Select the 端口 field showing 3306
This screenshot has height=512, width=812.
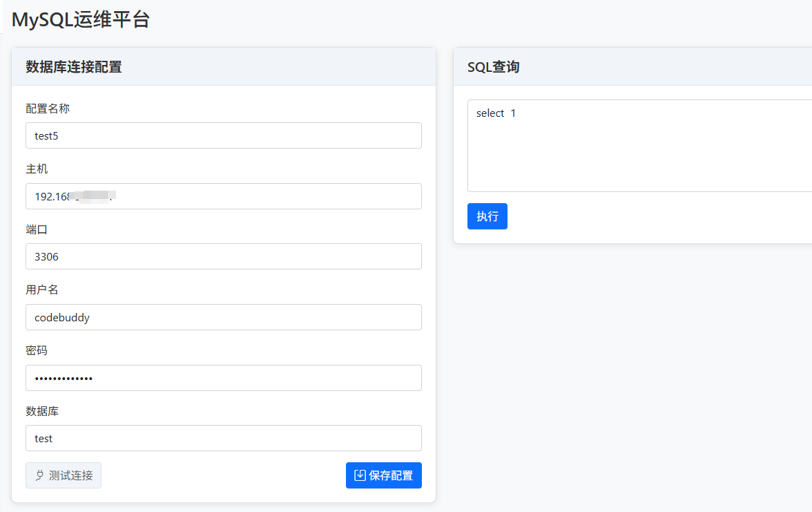point(224,256)
